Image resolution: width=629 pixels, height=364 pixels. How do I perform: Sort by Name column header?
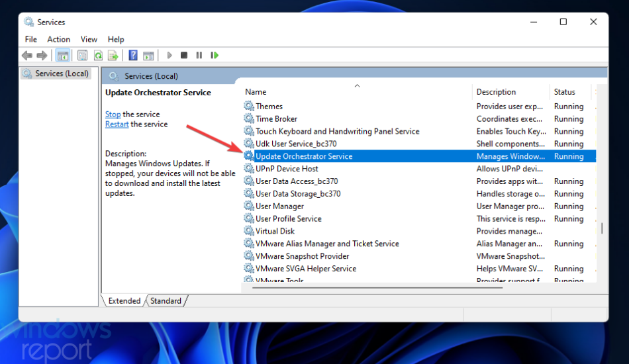click(357, 92)
